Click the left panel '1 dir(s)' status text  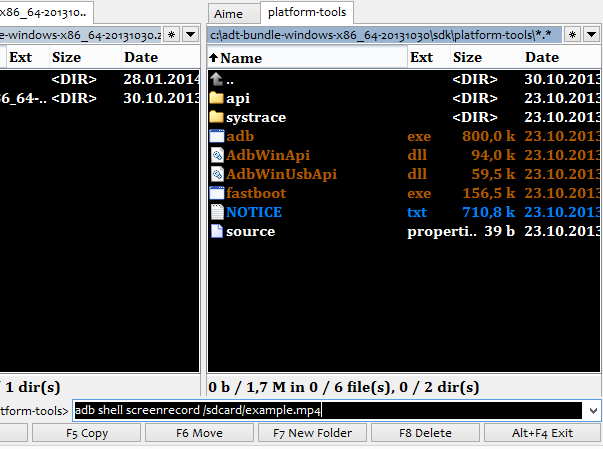pyautogui.click(x=32, y=387)
